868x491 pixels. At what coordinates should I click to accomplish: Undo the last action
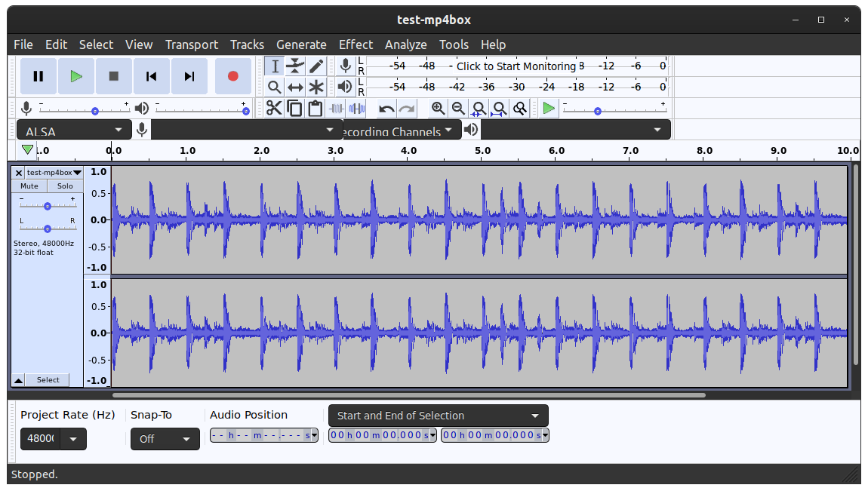pyautogui.click(x=386, y=109)
